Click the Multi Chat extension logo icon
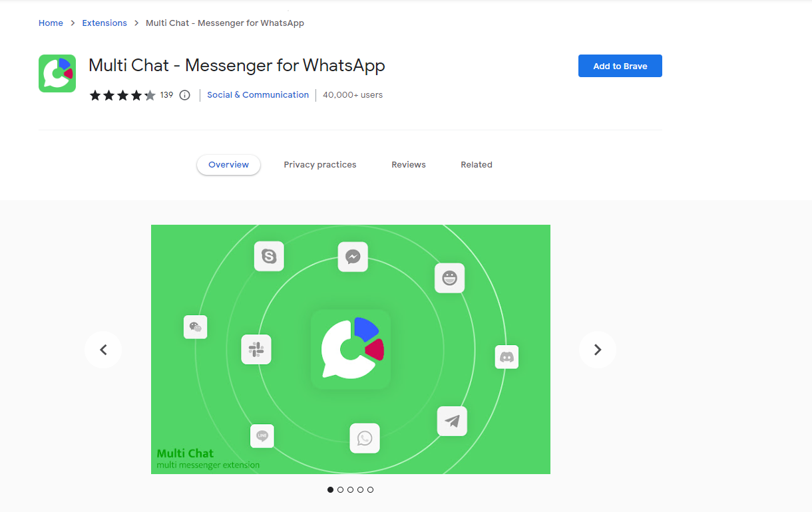The height and width of the screenshot is (512, 812). pos(57,73)
